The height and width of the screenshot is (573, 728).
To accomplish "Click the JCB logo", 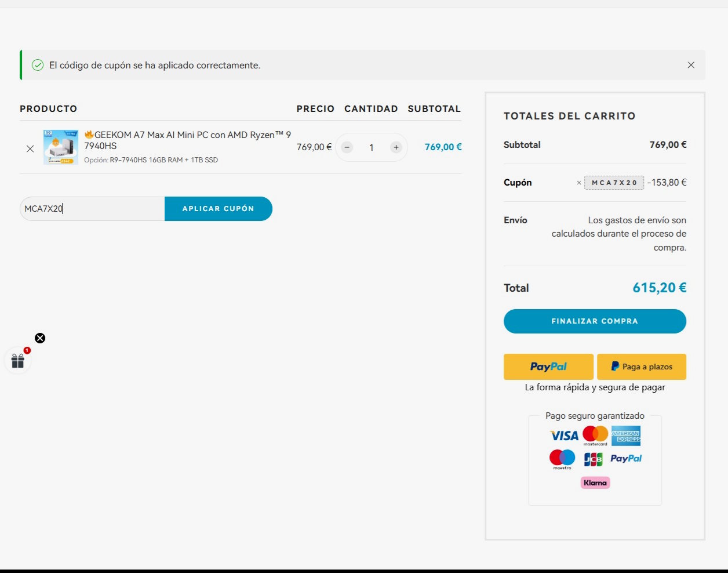I will [593, 459].
